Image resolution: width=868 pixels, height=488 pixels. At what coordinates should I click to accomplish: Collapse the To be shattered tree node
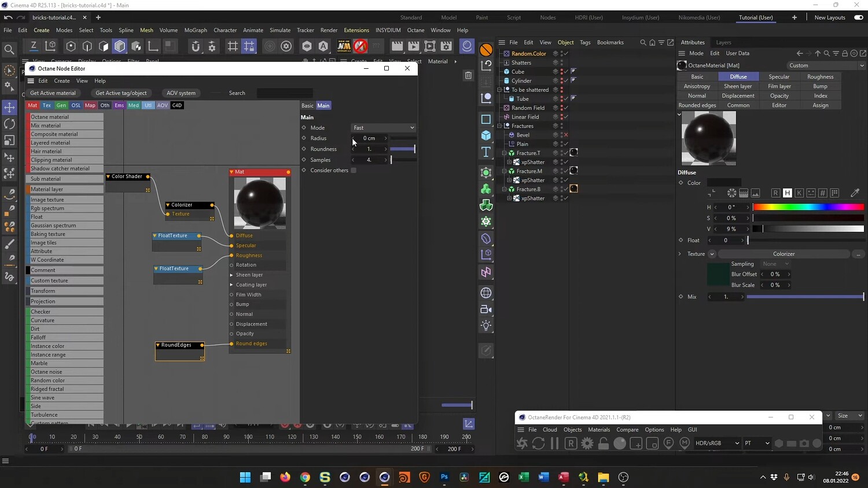pyautogui.click(x=499, y=90)
